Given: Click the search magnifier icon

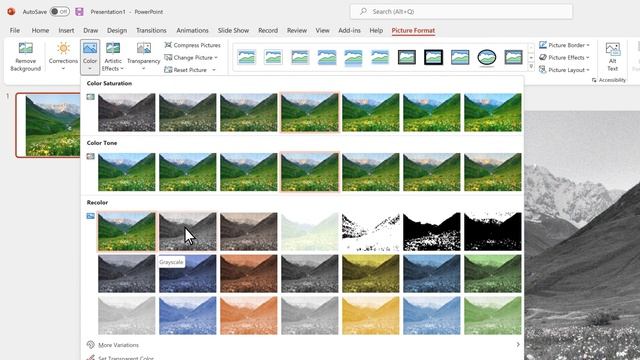Looking at the screenshot, I should 363,11.
